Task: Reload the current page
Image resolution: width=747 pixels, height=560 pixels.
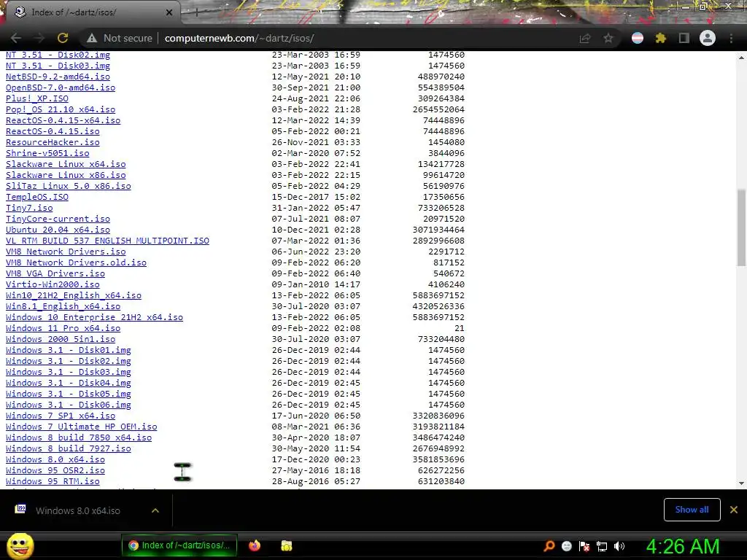Action: 63,38
